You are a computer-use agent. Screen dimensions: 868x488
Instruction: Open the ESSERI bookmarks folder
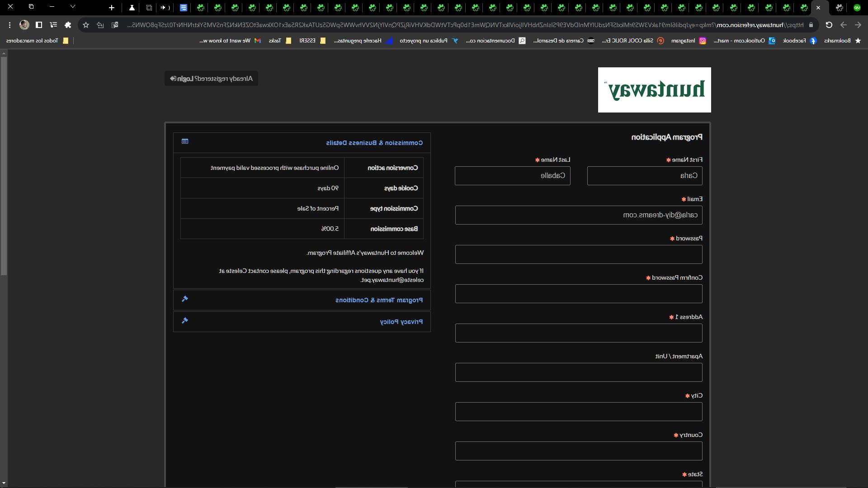pyautogui.click(x=312, y=41)
